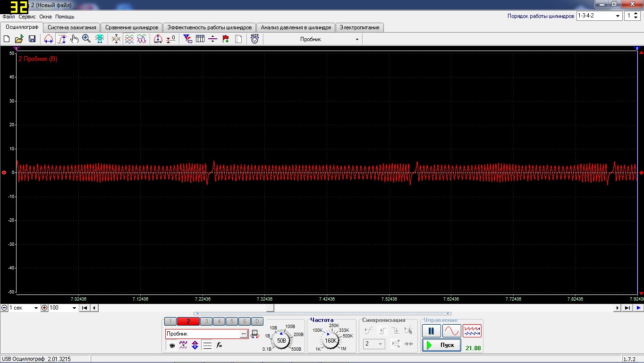Save the recording with floppy disk icon
The image size is (644, 363).
click(32, 39)
